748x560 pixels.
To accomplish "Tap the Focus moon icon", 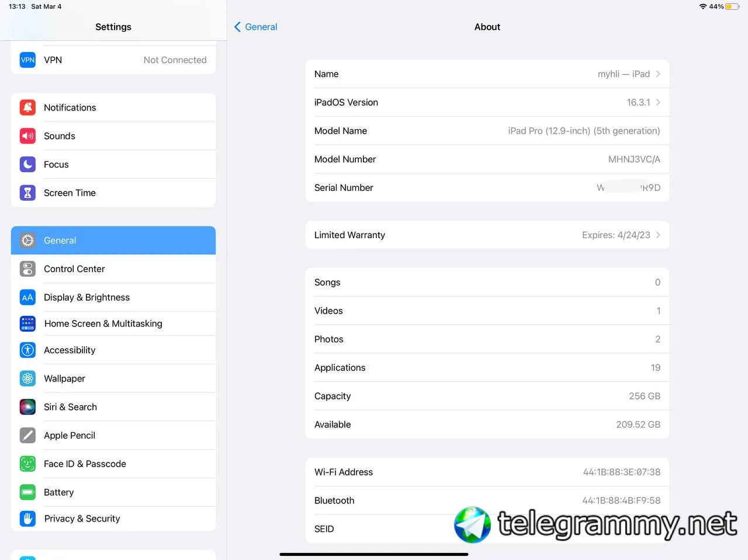I will pos(27,165).
